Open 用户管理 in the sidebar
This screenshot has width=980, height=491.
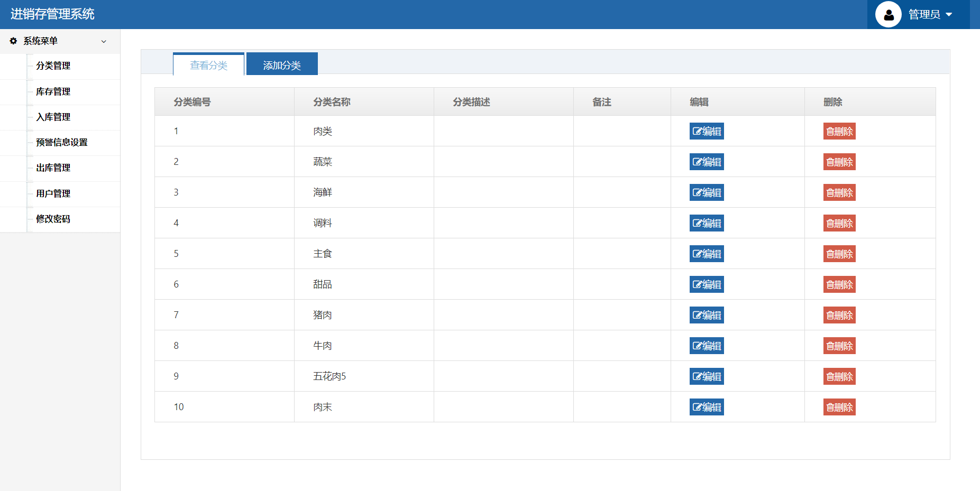click(53, 193)
